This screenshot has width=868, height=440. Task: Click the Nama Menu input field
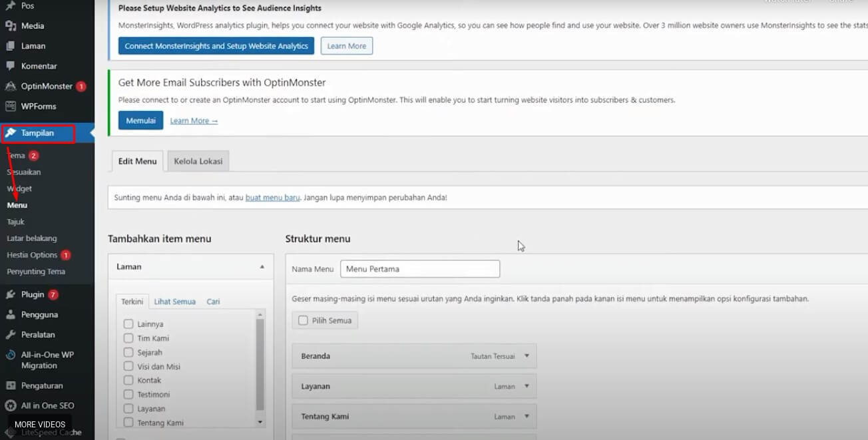point(420,269)
